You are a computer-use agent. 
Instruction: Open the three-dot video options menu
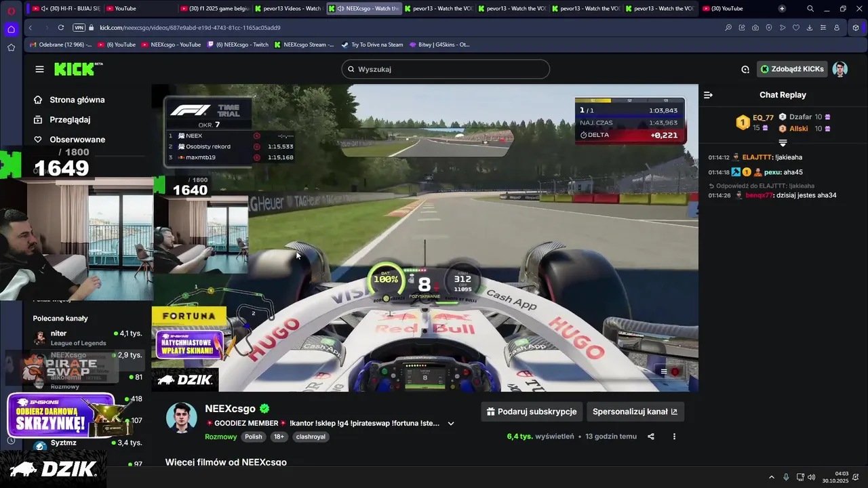pyautogui.click(x=674, y=436)
